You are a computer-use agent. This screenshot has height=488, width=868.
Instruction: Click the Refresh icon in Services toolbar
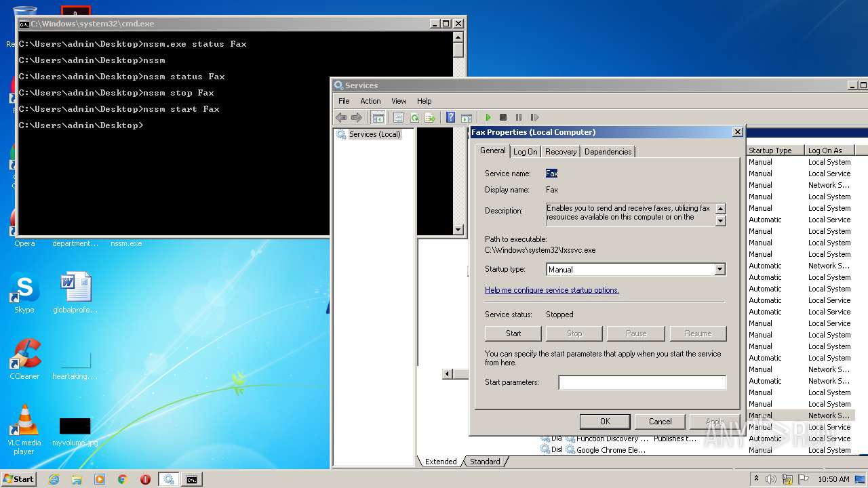point(414,117)
